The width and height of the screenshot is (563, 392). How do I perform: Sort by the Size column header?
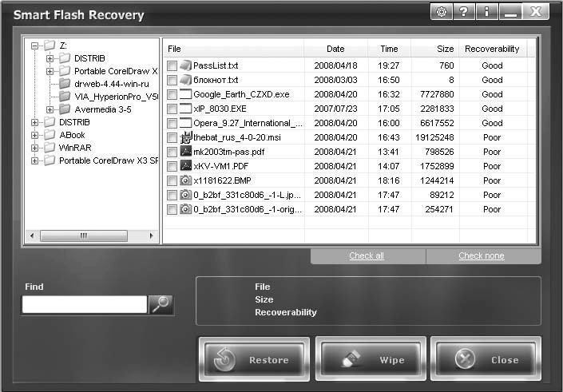pyautogui.click(x=434, y=49)
